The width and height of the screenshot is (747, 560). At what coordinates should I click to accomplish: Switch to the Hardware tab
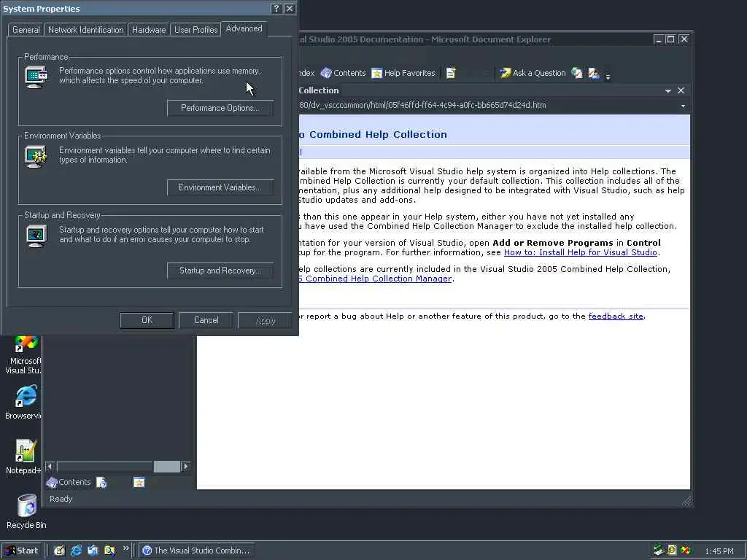click(x=149, y=29)
